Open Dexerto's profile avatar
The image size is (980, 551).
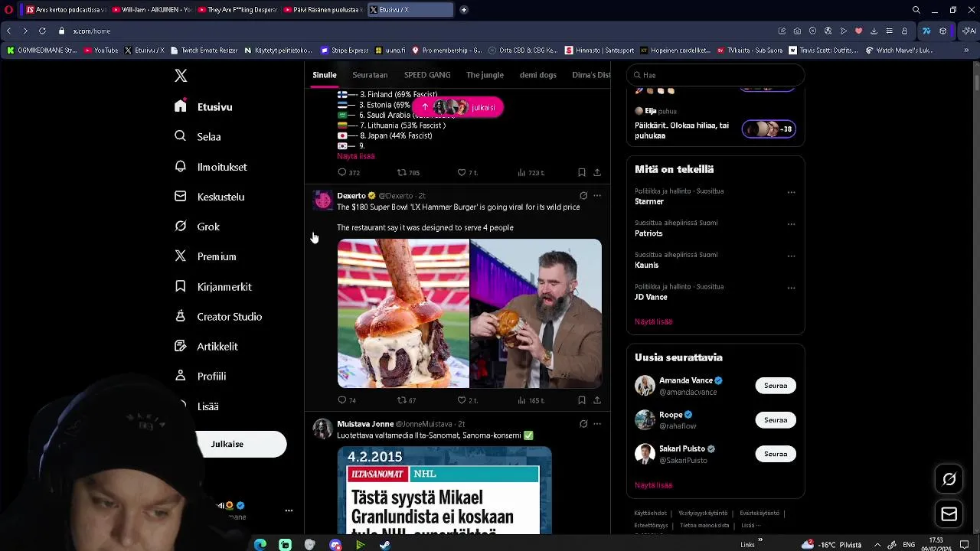(x=323, y=201)
